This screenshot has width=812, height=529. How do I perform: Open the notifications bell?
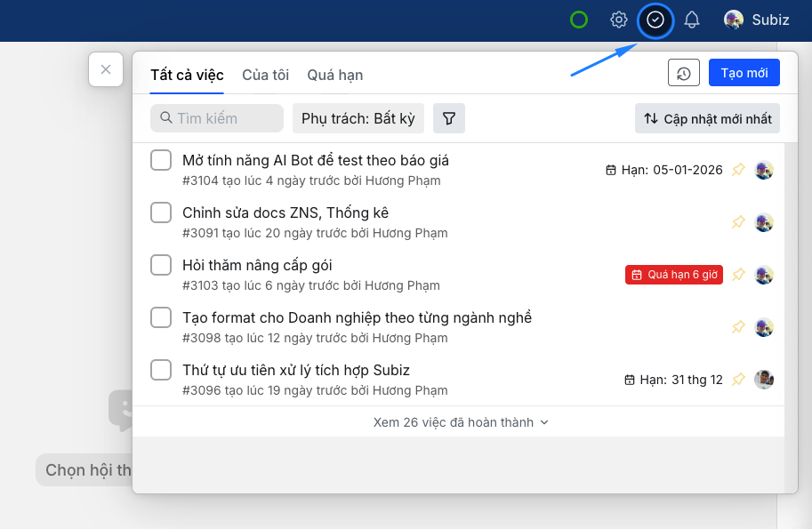[x=692, y=20]
